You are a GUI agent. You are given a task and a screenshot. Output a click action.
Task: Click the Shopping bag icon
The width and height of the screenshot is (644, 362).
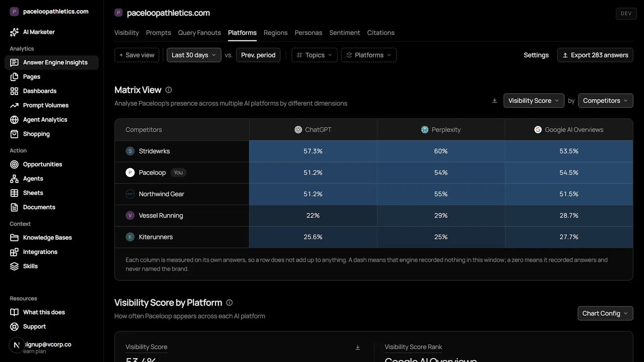(14, 134)
